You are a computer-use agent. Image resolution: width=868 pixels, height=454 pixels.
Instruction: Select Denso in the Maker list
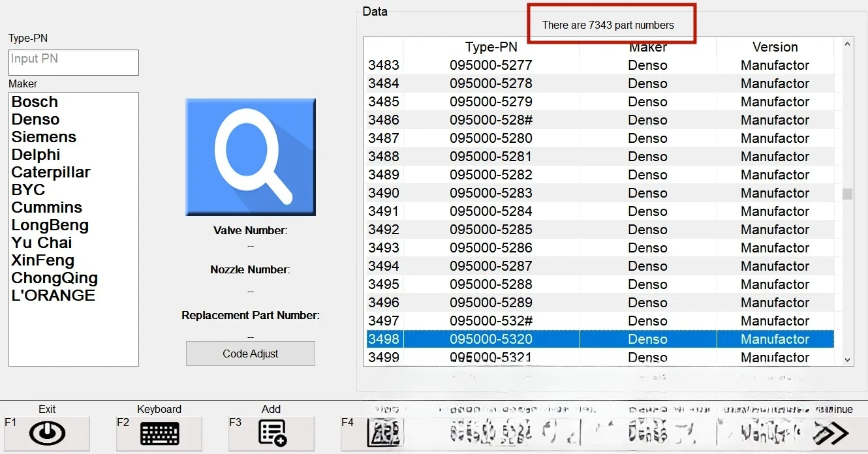[x=35, y=119]
